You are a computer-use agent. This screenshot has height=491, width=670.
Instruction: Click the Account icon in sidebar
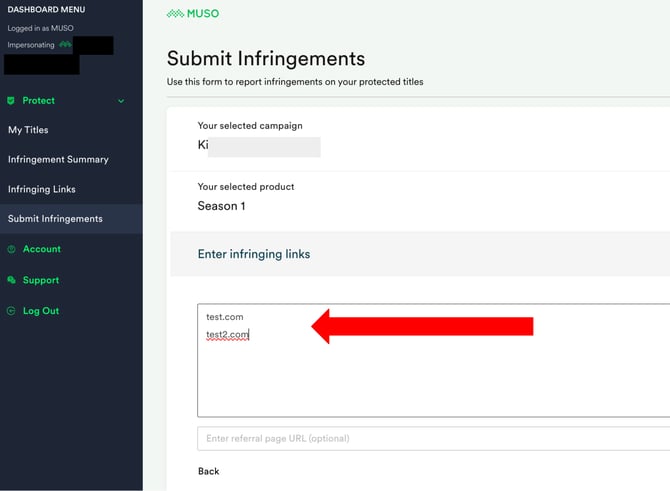coord(12,249)
